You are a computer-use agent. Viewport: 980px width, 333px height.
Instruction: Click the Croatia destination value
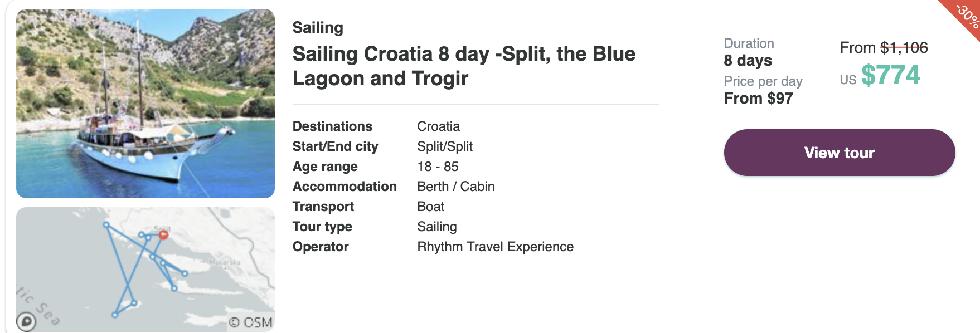(x=438, y=126)
